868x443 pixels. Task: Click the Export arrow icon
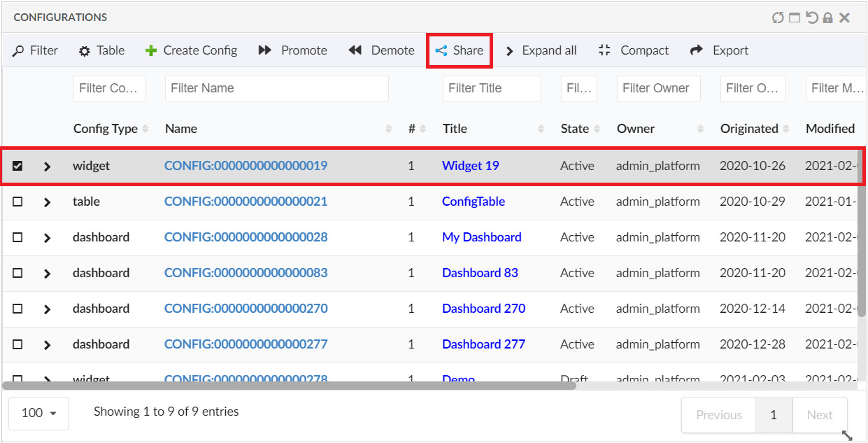(x=696, y=50)
